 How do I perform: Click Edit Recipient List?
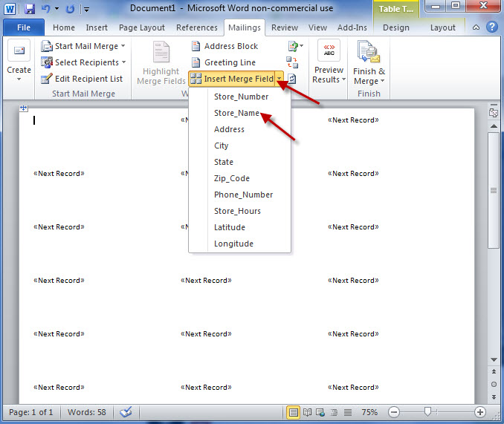(x=82, y=79)
